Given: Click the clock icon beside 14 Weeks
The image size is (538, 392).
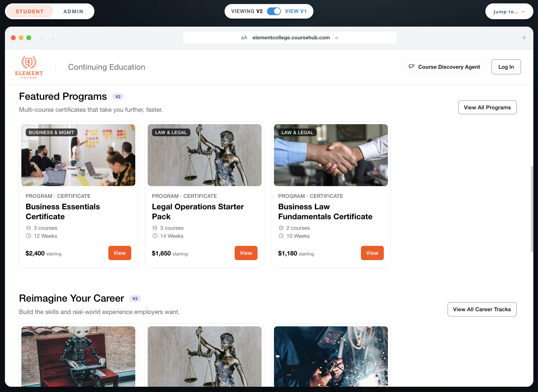Looking at the screenshot, I should coord(155,236).
